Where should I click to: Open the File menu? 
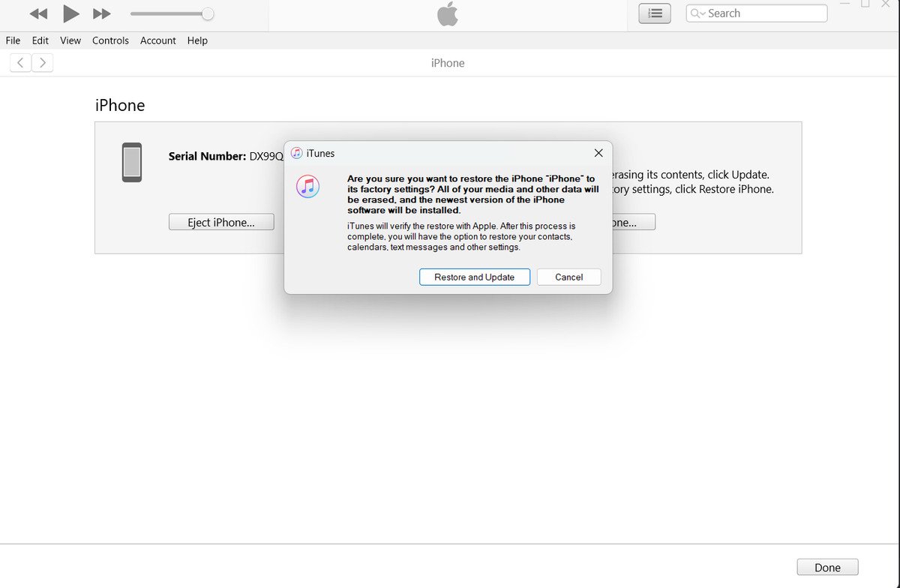click(x=13, y=40)
